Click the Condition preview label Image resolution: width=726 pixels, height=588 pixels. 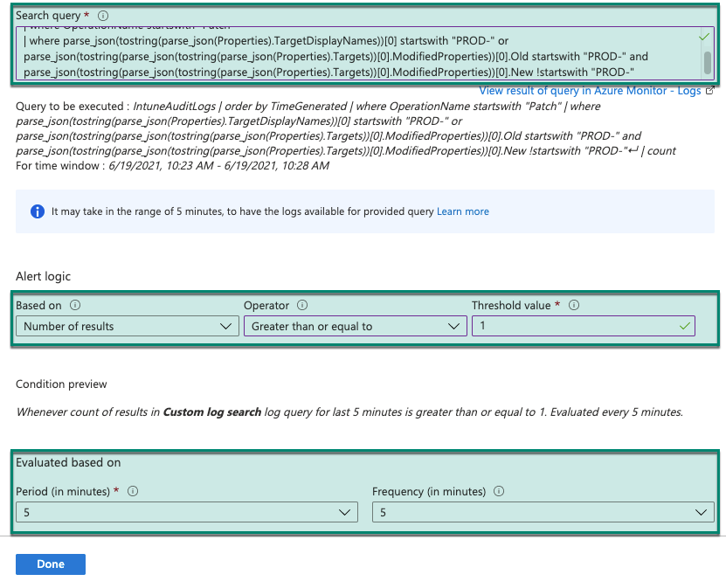pyautogui.click(x=61, y=384)
